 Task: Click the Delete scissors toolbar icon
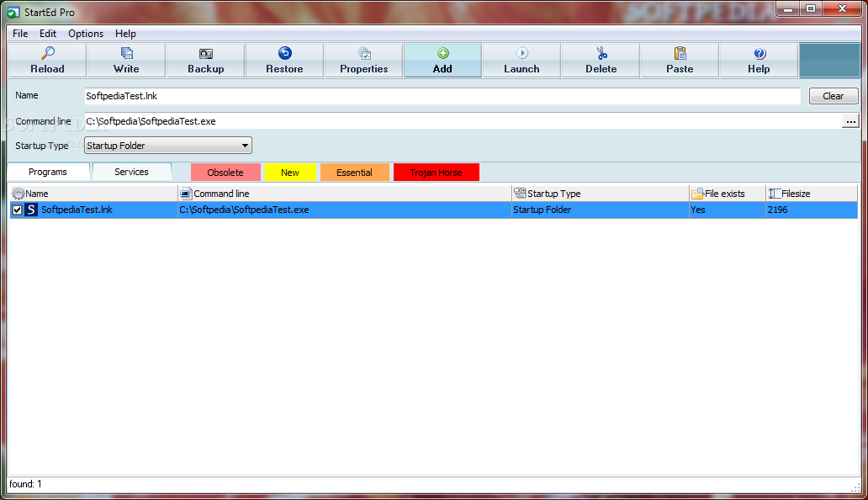[x=601, y=53]
